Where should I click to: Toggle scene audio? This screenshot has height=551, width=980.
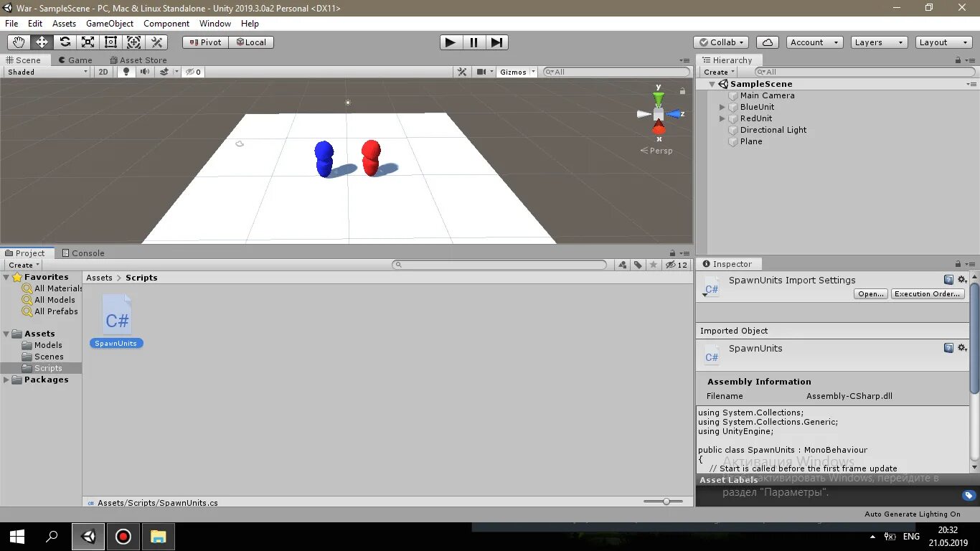point(145,72)
